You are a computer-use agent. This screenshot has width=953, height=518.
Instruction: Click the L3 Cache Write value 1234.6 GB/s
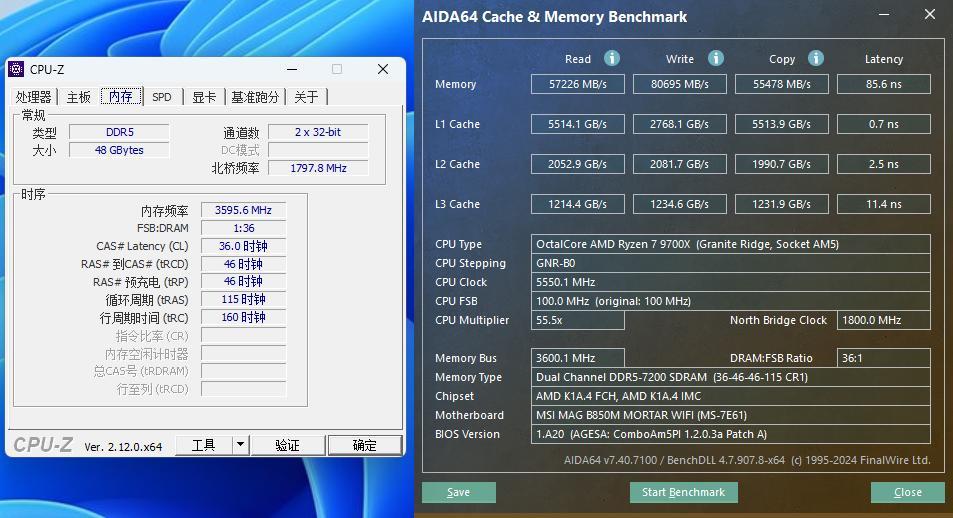tap(680, 204)
